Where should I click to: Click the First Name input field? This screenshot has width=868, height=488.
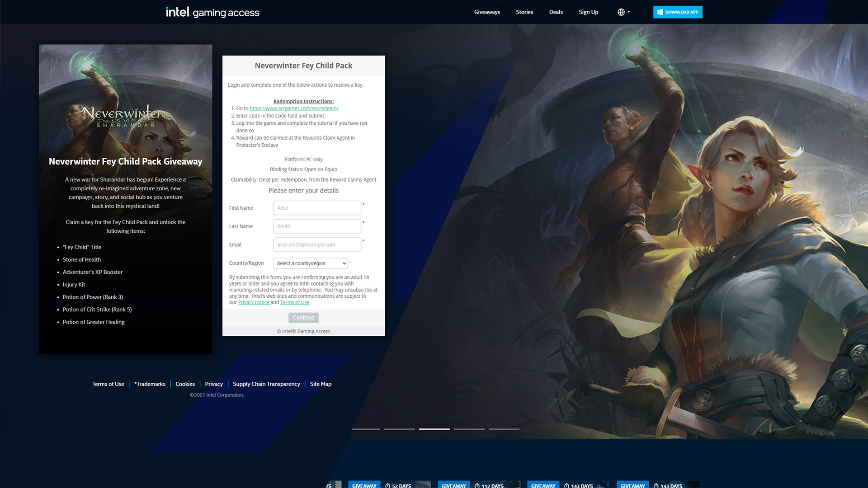(317, 208)
